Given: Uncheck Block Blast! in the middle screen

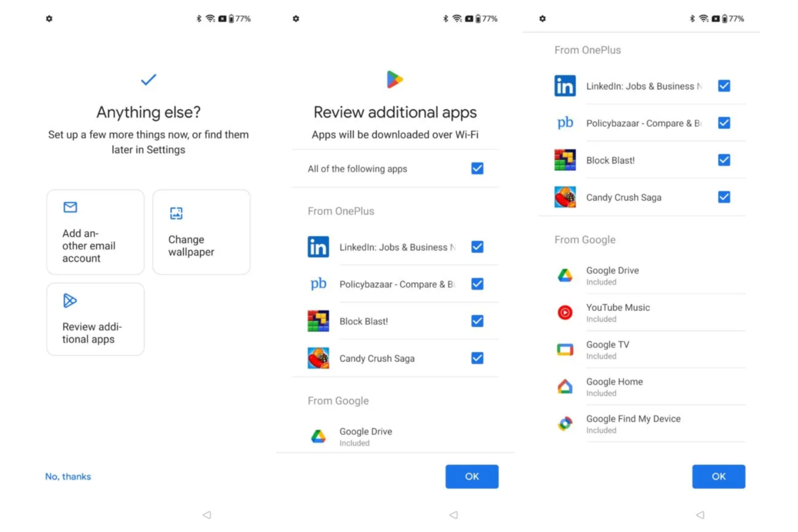Looking at the screenshot, I should point(477,321).
